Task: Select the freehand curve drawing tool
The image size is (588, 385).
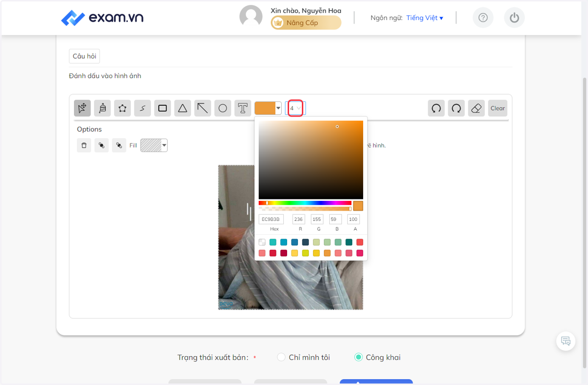Action: click(143, 108)
